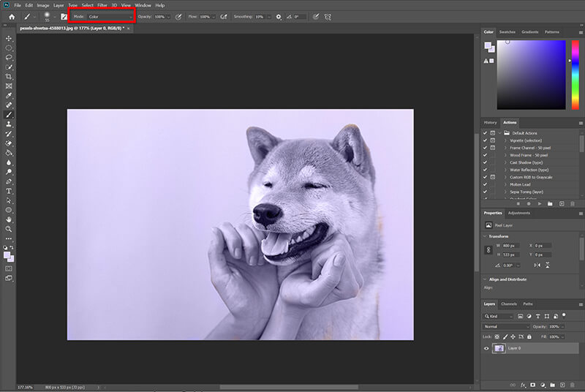Open layer filter Kind dropdown

(x=499, y=316)
